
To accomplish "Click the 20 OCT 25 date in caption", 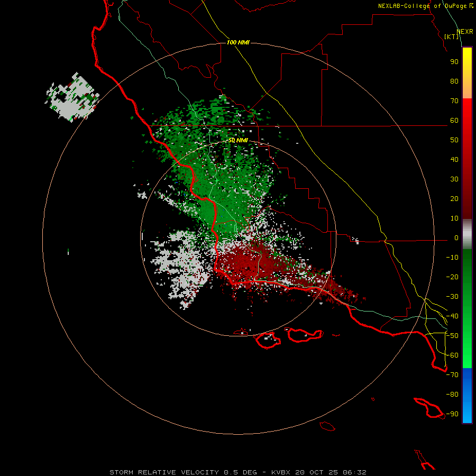I will tap(317, 472).
